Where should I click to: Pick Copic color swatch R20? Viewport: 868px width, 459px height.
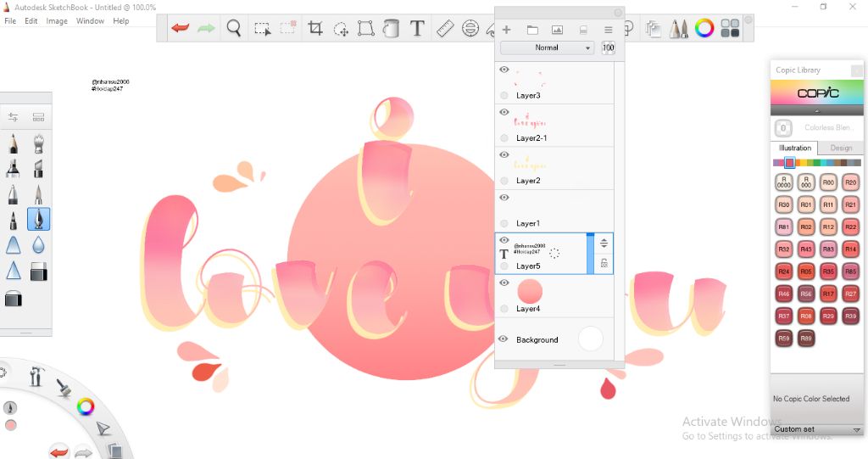point(850,182)
